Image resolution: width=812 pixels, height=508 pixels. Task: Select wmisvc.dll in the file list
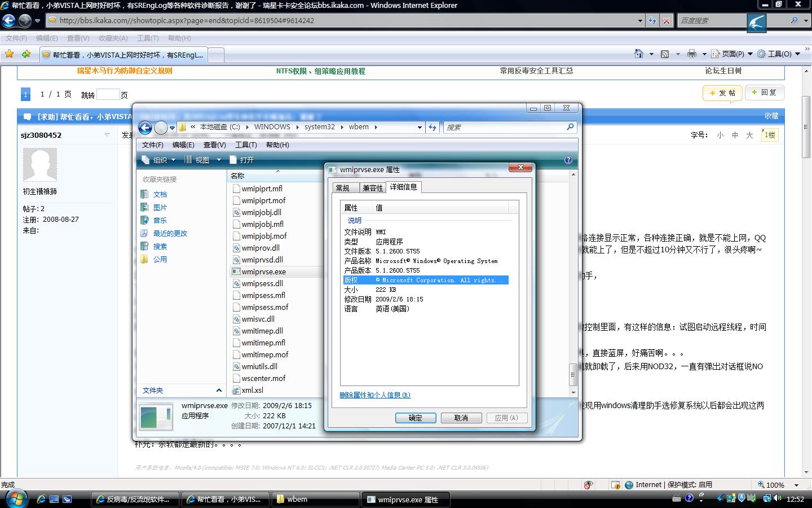point(258,319)
